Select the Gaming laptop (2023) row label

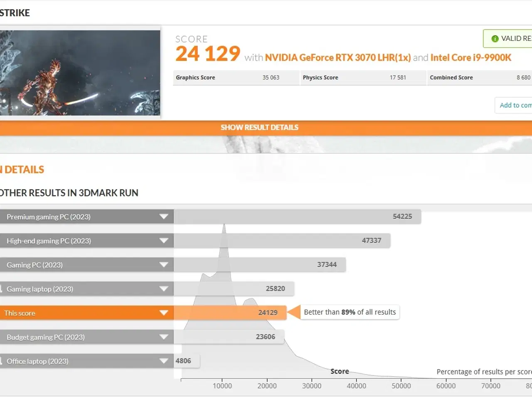[40, 289]
